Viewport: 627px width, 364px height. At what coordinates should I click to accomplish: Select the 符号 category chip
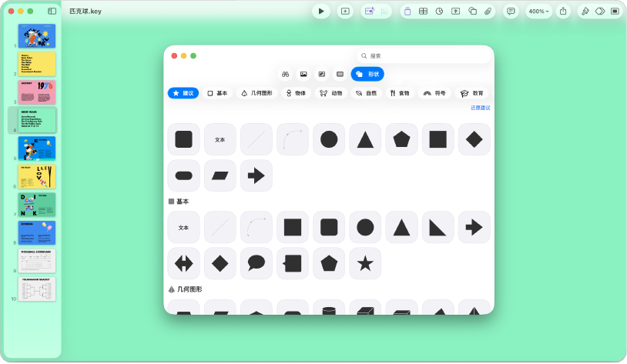(434, 93)
